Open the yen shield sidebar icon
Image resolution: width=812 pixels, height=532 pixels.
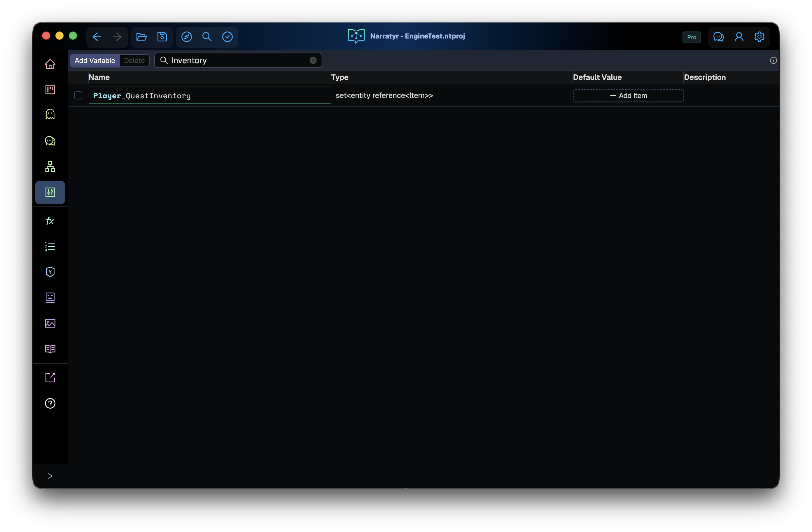50,272
